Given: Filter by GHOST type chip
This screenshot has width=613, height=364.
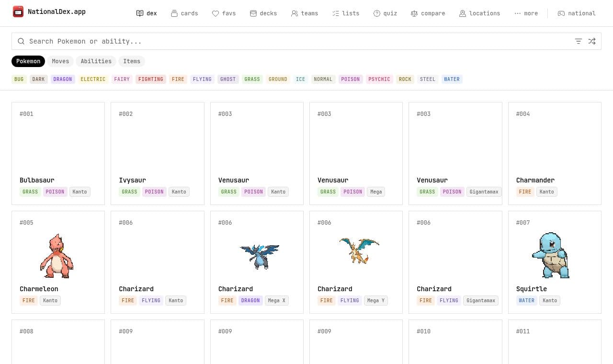Looking at the screenshot, I should click(x=228, y=80).
